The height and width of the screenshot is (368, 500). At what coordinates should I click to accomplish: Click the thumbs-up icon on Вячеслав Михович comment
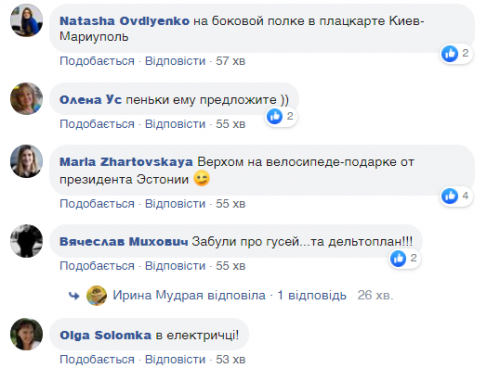[x=398, y=258]
